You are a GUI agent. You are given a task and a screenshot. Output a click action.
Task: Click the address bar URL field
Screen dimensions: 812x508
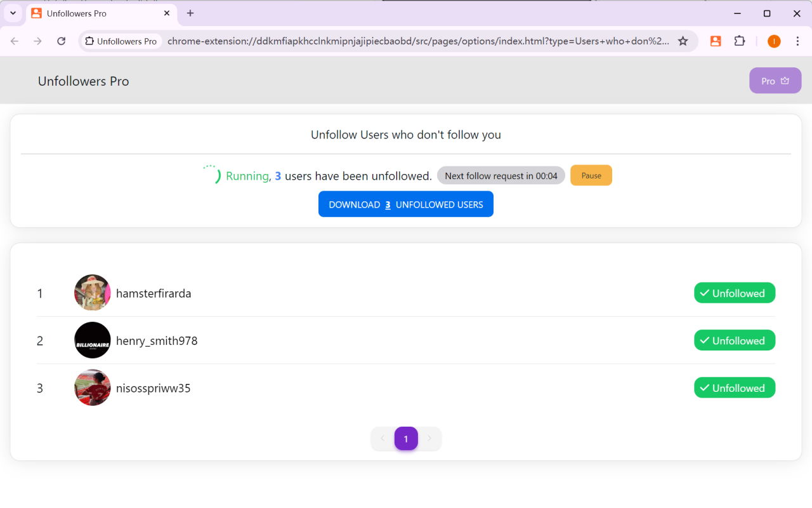pyautogui.click(x=417, y=41)
